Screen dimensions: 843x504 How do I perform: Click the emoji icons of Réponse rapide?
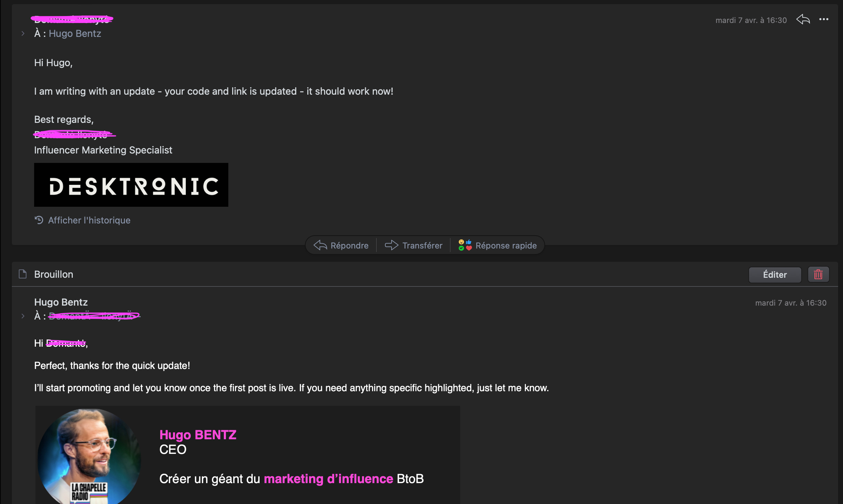click(465, 245)
